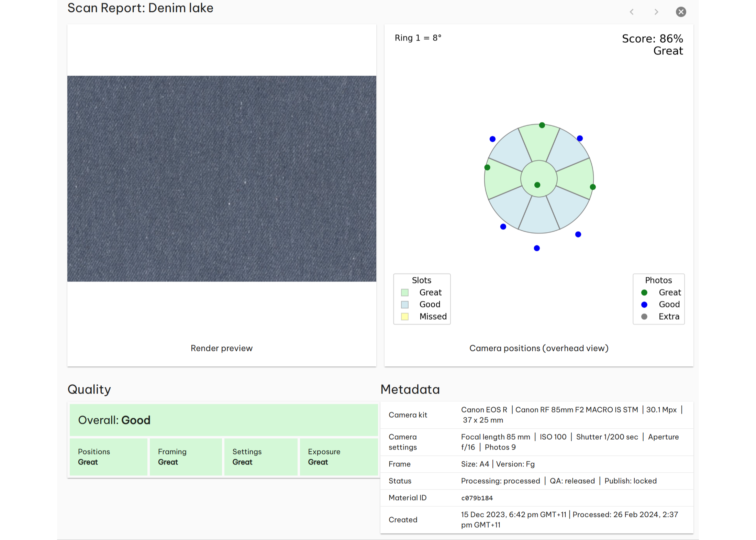
Task: Click the Extra photos gray legend dot
Action: click(x=644, y=317)
